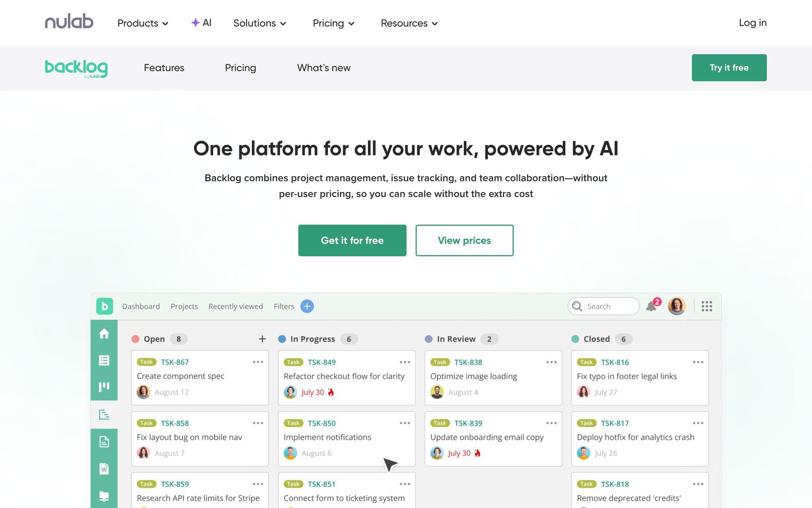Screen dimensions: 812x508
Task: Click "Update onboarding email copy" title
Action: click(x=487, y=437)
